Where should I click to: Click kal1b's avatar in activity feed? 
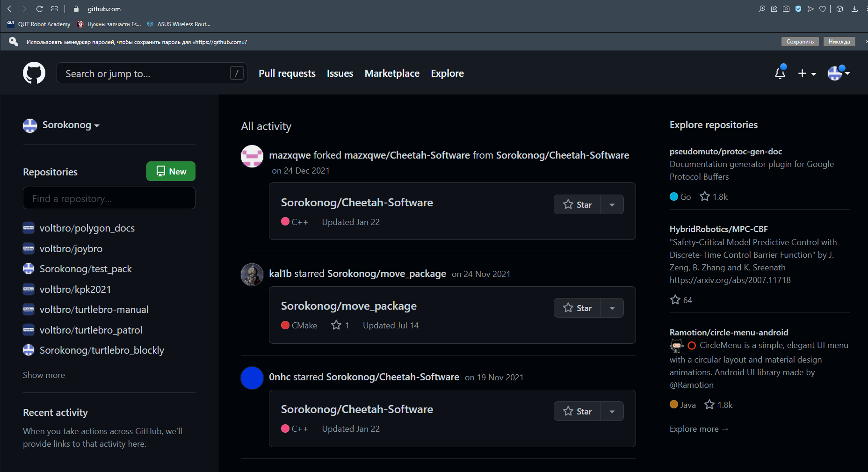[x=252, y=275]
